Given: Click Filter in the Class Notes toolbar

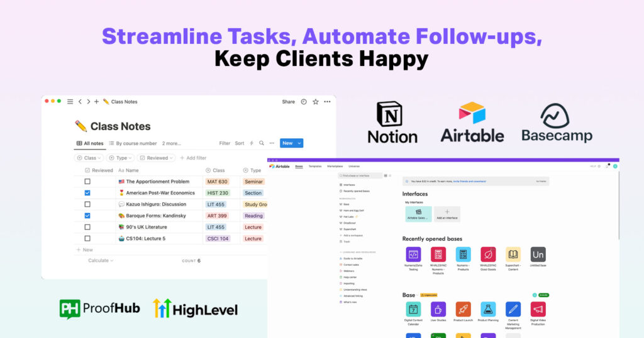Looking at the screenshot, I should 225,143.
